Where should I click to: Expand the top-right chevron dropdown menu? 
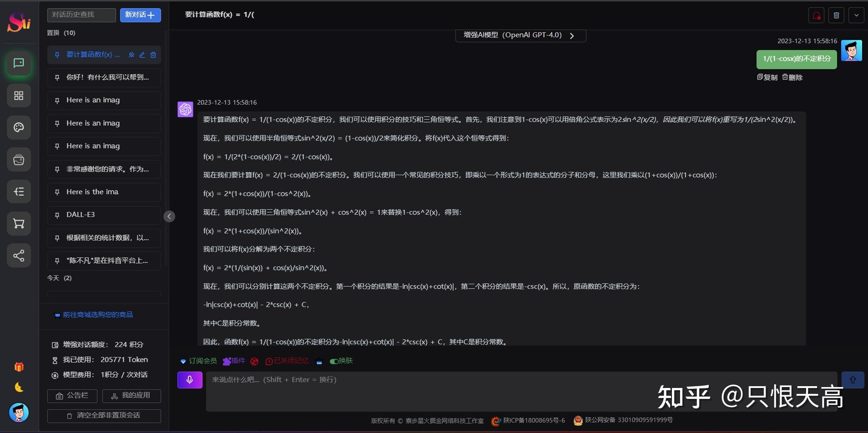tap(857, 15)
